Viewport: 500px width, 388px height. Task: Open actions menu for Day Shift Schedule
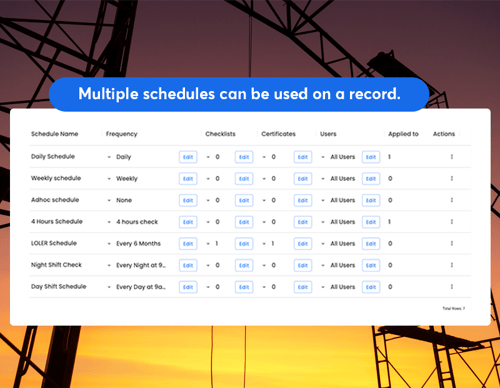pos(452,287)
